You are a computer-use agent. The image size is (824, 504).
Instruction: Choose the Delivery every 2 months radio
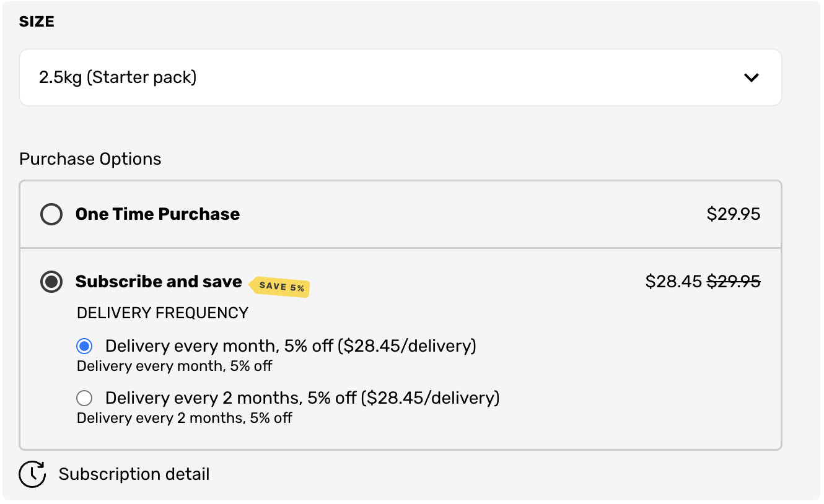tap(84, 398)
